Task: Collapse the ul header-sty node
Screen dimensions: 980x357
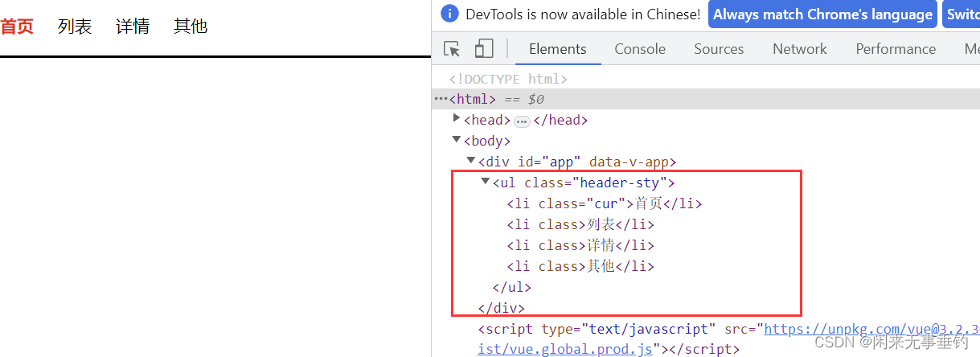Action: click(486, 182)
